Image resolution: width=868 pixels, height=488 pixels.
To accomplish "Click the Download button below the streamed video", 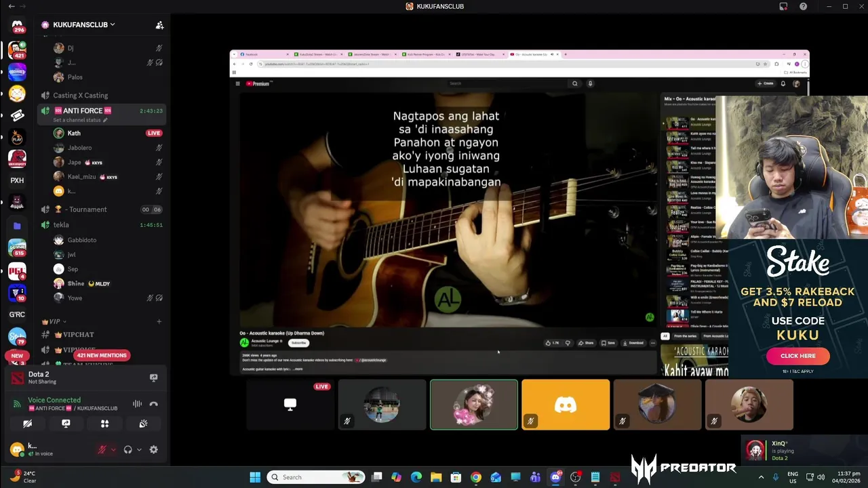I will tap(633, 343).
